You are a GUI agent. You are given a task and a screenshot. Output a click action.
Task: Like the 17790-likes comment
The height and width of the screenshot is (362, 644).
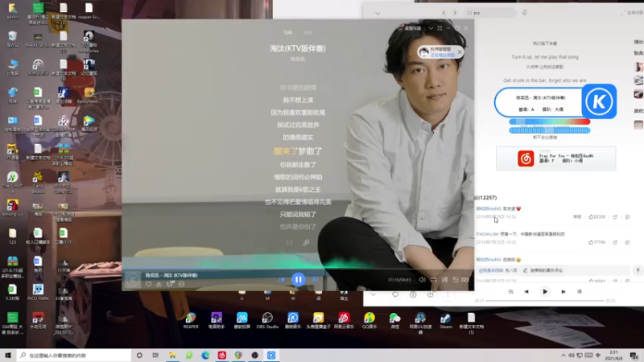pos(597,242)
